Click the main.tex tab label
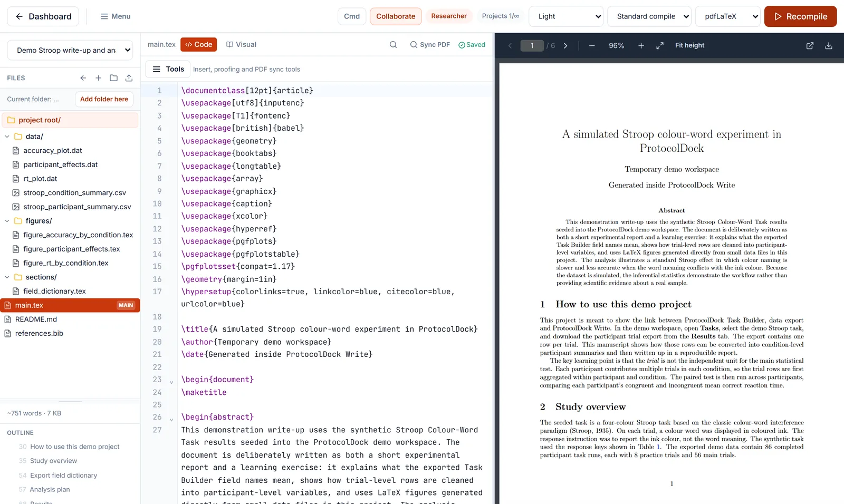The height and width of the screenshot is (504, 844). (161, 45)
